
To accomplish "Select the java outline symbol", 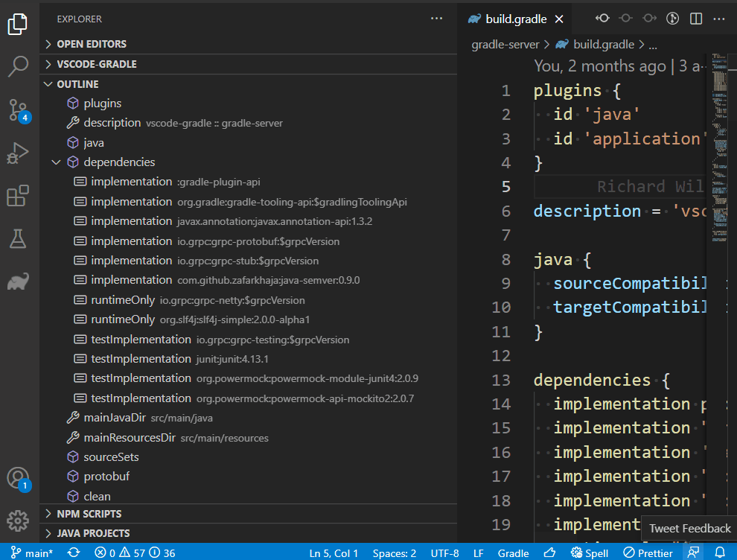I will coord(248,142).
